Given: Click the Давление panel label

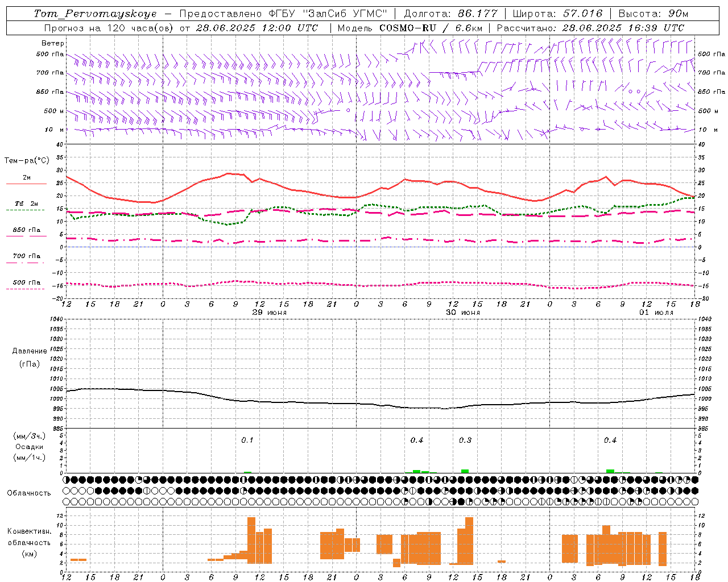Looking at the screenshot, I should pos(29,351).
